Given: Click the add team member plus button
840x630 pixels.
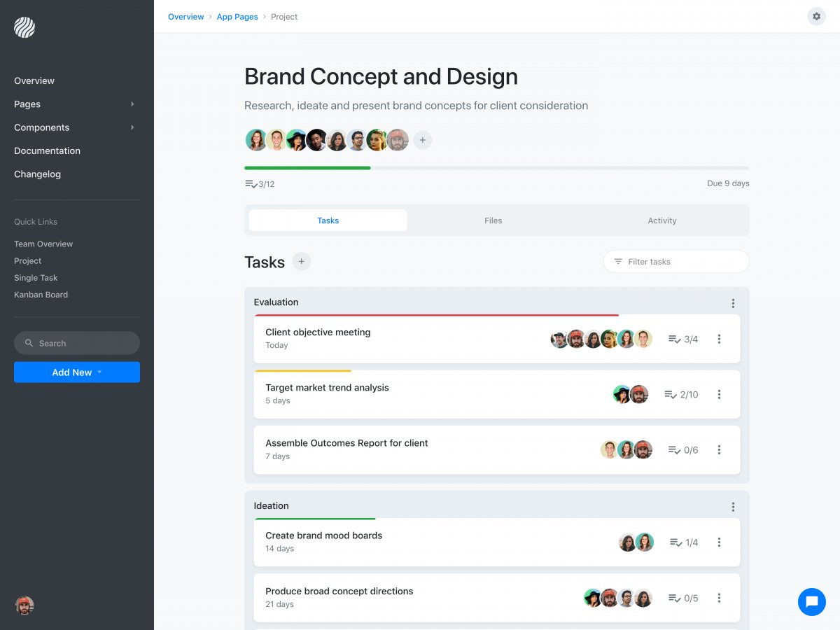Looking at the screenshot, I should [422, 140].
